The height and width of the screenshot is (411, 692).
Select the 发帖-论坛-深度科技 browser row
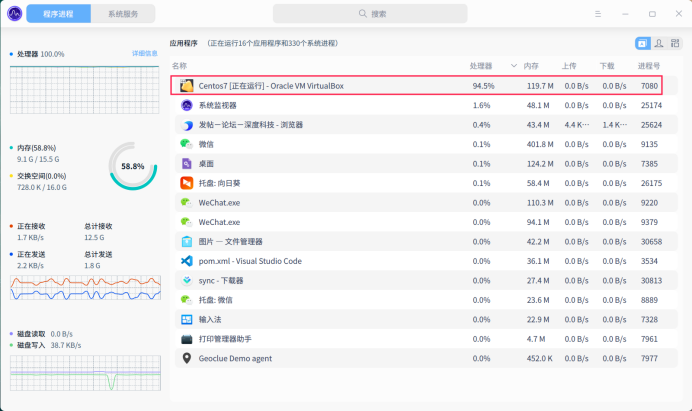point(426,125)
